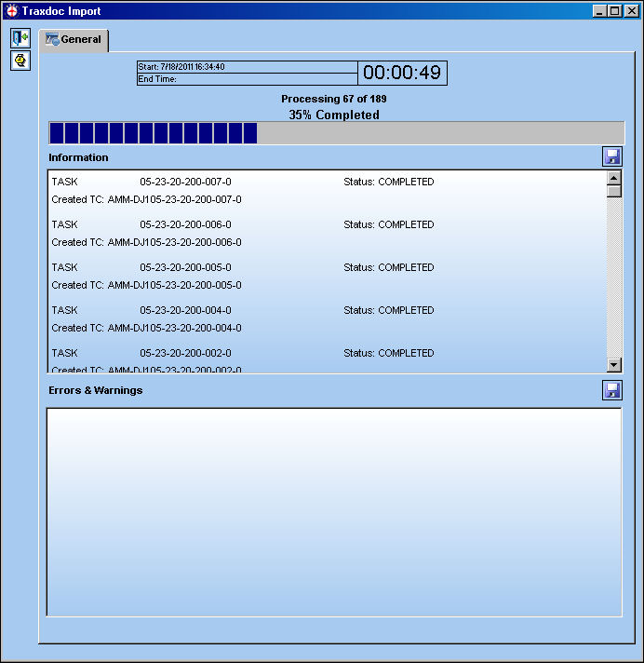Save the Information log with floppy icon
Image resolution: width=644 pixels, height=663 pixels.
(611, 156)
